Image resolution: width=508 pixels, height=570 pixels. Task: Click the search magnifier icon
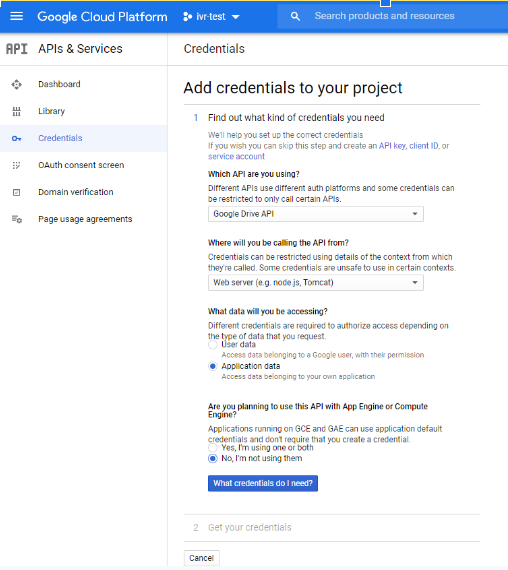tap(295, 16)
